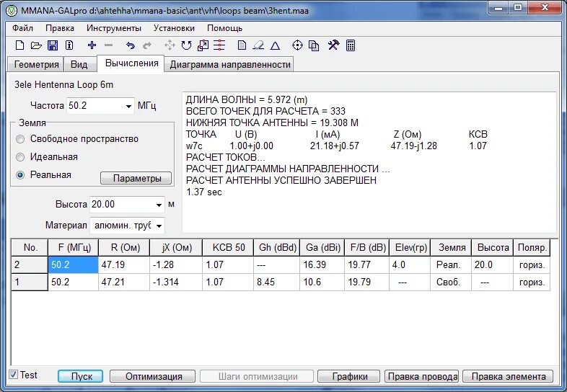
Task: Expand the Материал material dropdown
Action: click(159, 226)
